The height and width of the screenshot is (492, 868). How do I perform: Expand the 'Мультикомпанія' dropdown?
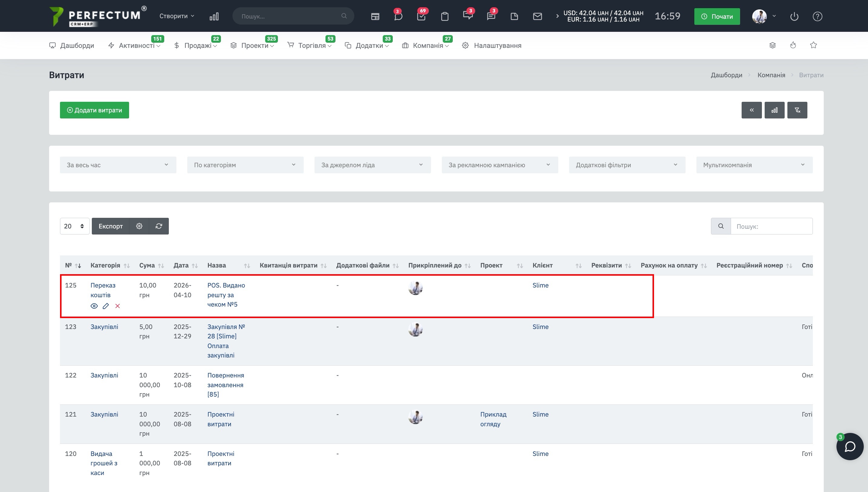[x=754, y=165]
